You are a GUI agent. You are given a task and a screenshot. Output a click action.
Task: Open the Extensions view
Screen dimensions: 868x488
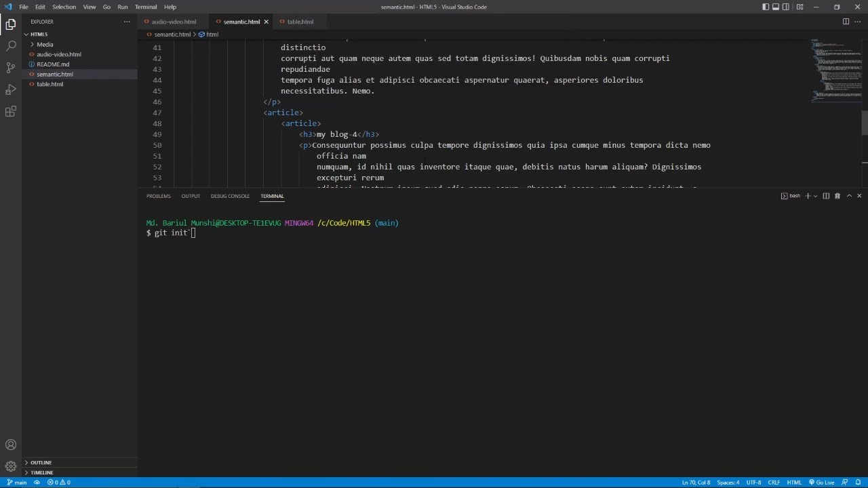[11, 111]
